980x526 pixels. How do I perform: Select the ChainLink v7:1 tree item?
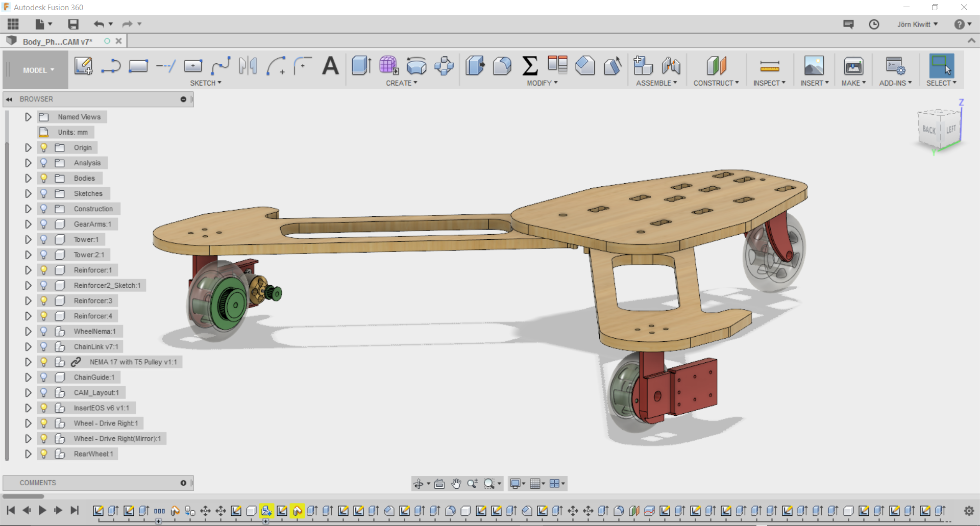point(96,347)
